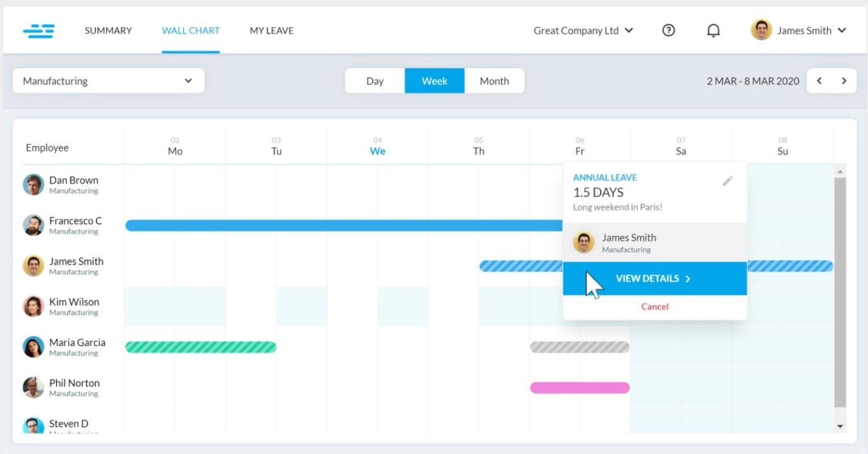Click James Smith's avatar inside the popup
The width and height of the screenshot is (868, 454).
tap(584, 242)
